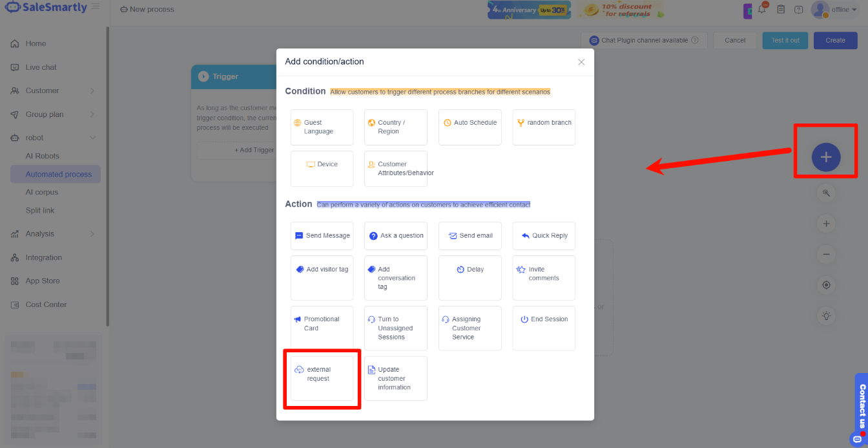Screen dimensions: 868x448
Task: Open the notifications bell
Action: [x=762, y=9]
